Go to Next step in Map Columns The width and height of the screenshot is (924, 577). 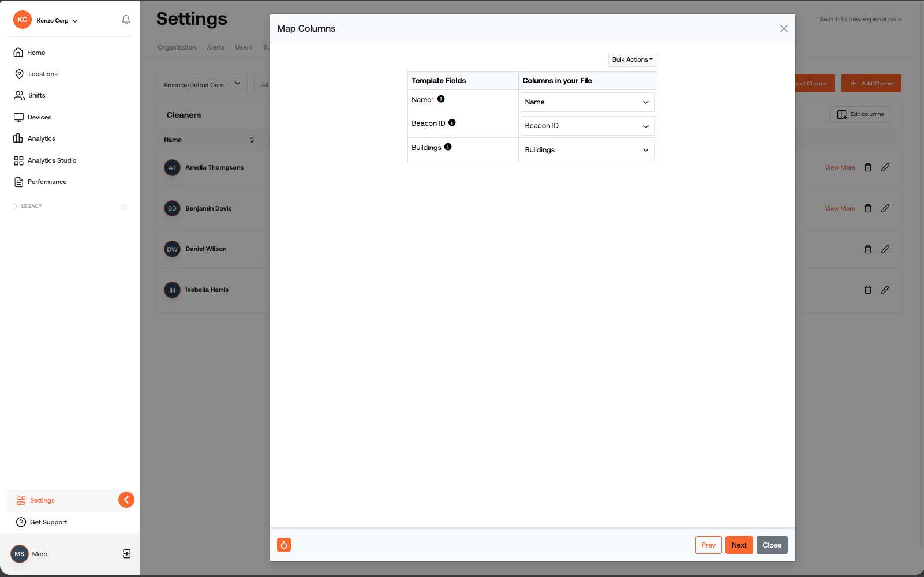[739, 545]
